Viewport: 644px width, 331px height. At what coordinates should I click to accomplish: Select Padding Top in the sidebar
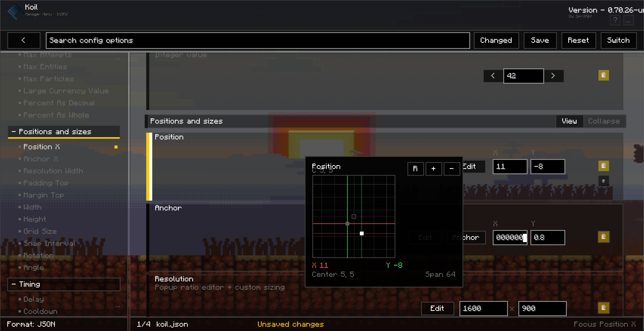[x=46, y=183]
